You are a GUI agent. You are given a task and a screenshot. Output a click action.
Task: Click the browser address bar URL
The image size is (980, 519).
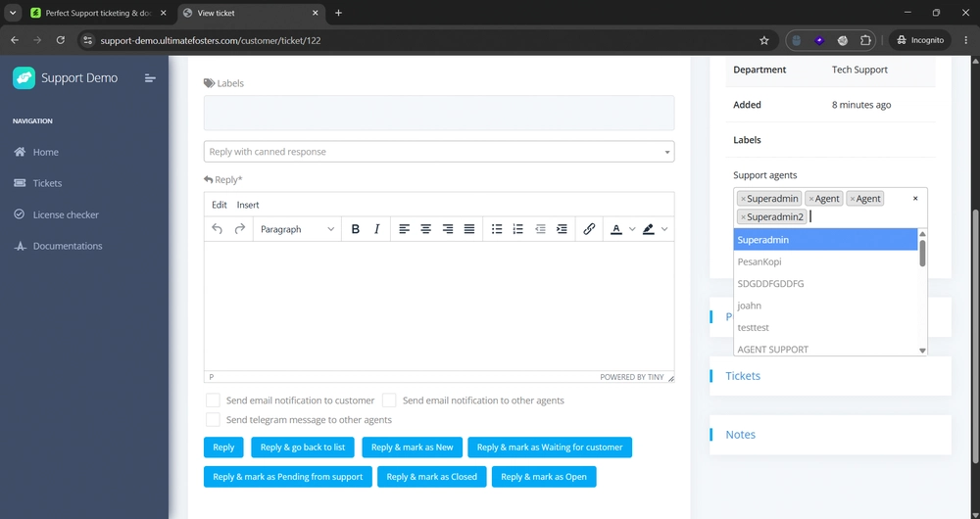pos(211,40)
